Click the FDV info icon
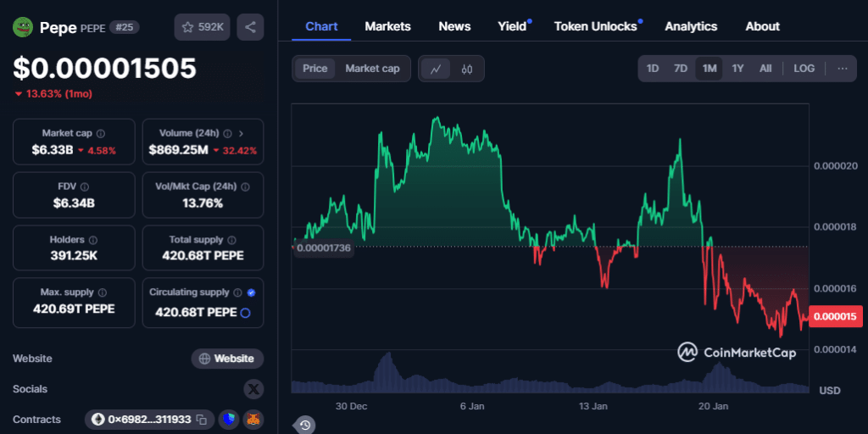 [x=85, y=187]
